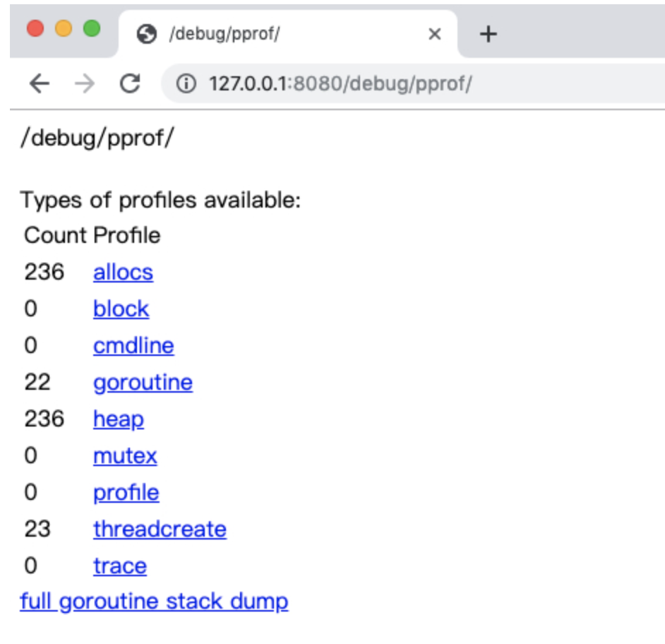Select the /debug/pprof/ browser tab

click(282, 34)
